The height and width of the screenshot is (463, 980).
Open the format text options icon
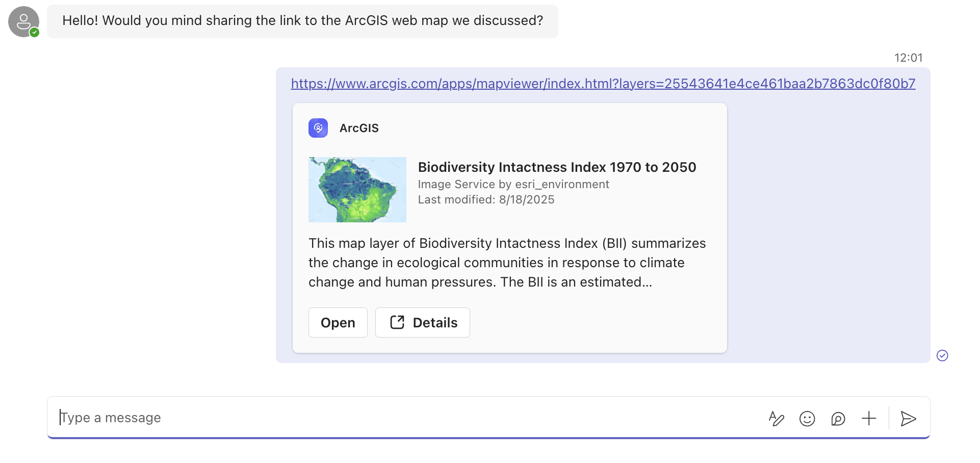(776, 419)
